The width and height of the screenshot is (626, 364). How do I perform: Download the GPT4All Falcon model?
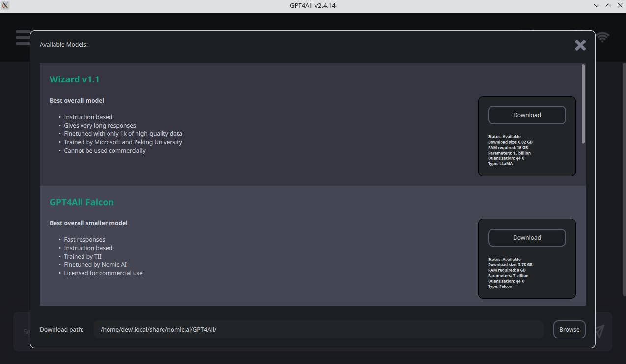pos(526,237)
